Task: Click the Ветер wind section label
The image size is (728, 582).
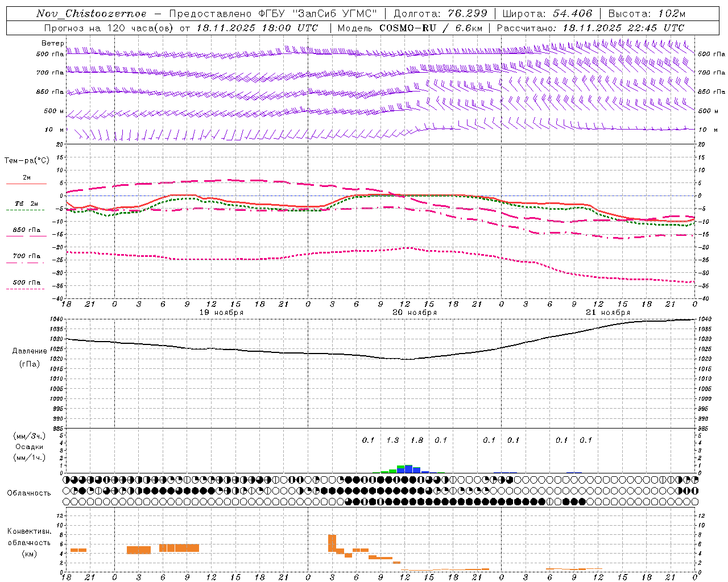Action: tap(52, 43)
